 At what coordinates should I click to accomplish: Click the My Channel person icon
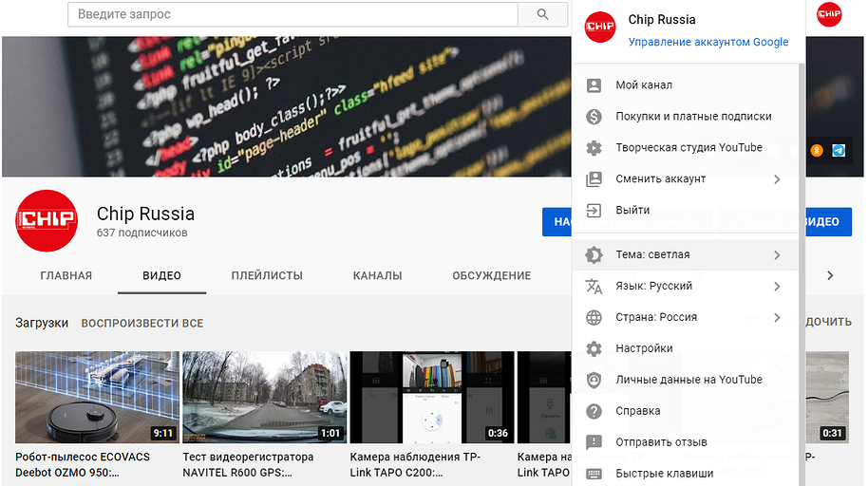[x=594, y=85]
